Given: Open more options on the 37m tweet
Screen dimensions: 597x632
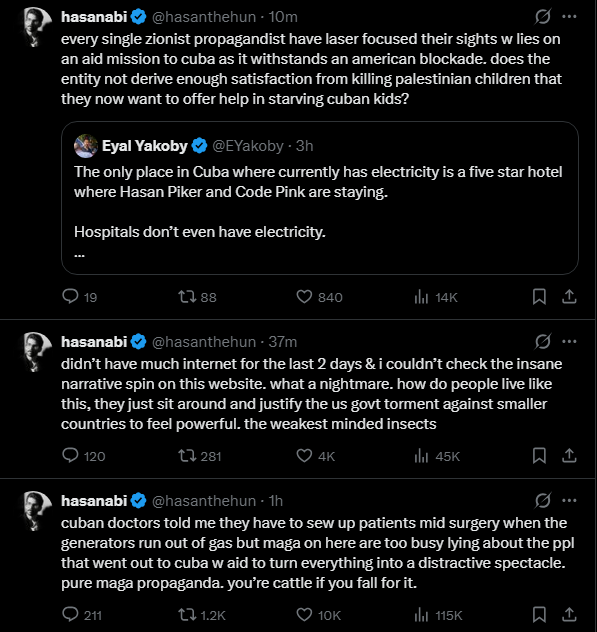Looking at the screenshot, I should pos(569,342).
